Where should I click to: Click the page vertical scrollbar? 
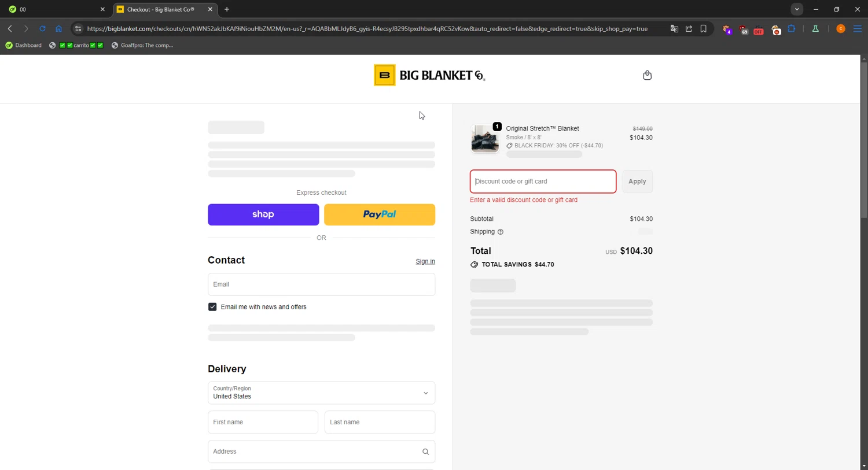[863, 139]
